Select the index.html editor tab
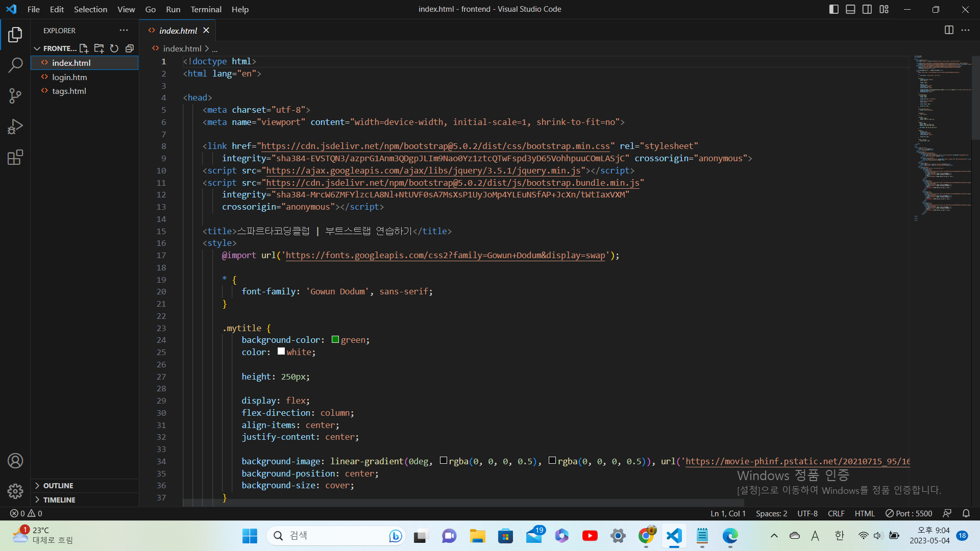This screenshot has height=551, width=980. tap(178, 31)
